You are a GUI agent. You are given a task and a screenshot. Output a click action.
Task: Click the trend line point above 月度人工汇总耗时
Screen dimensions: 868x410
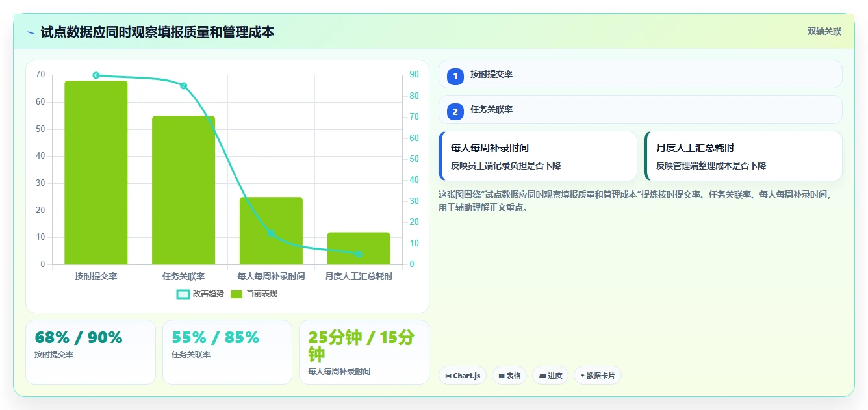coord(359,254)
